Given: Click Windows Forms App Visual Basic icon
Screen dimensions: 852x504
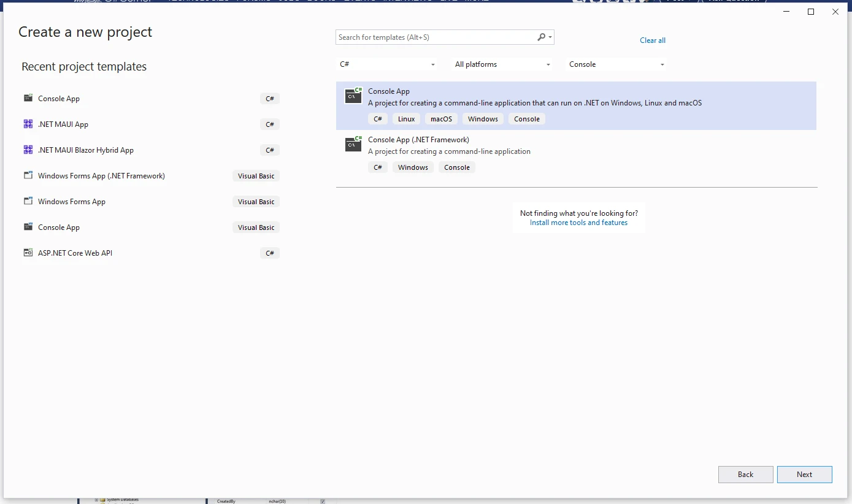Looking at the screenshot, I should 28,201.
